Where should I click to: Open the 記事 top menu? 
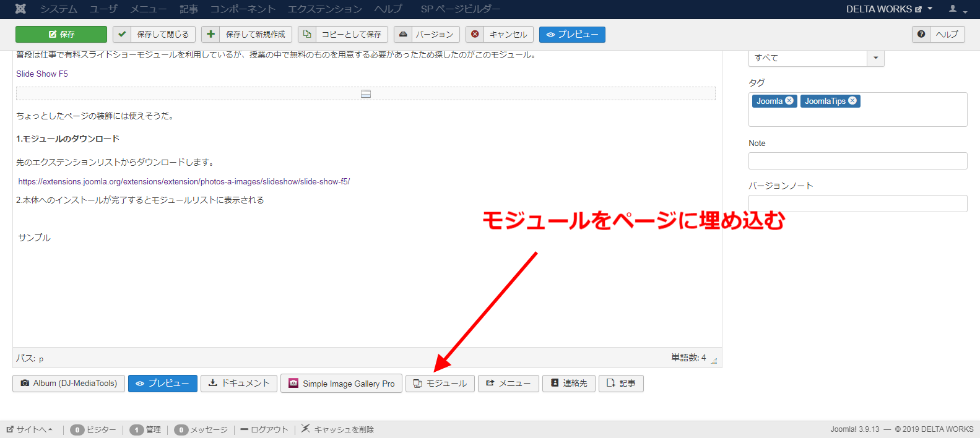[x=189, y=9]
